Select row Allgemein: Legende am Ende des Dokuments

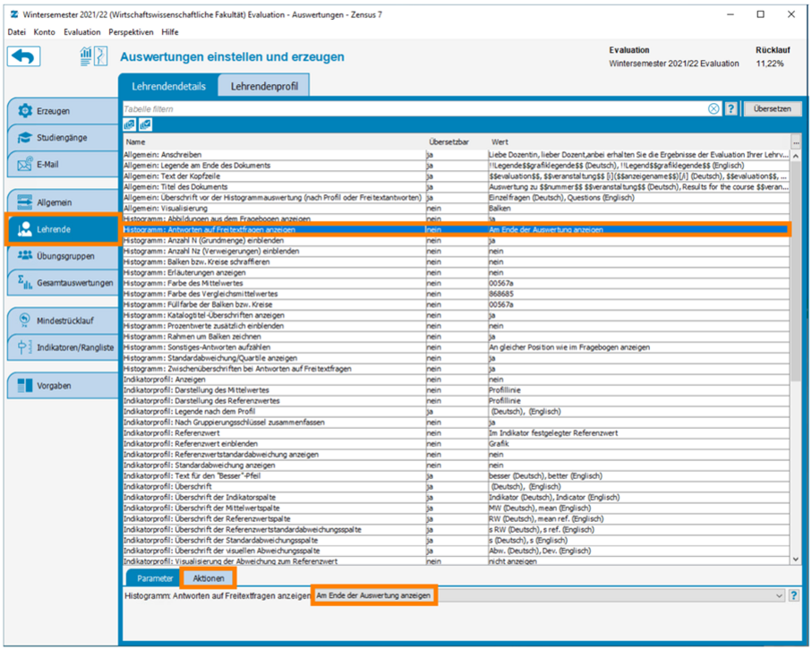pyautogui.click(x=457, y=166)
